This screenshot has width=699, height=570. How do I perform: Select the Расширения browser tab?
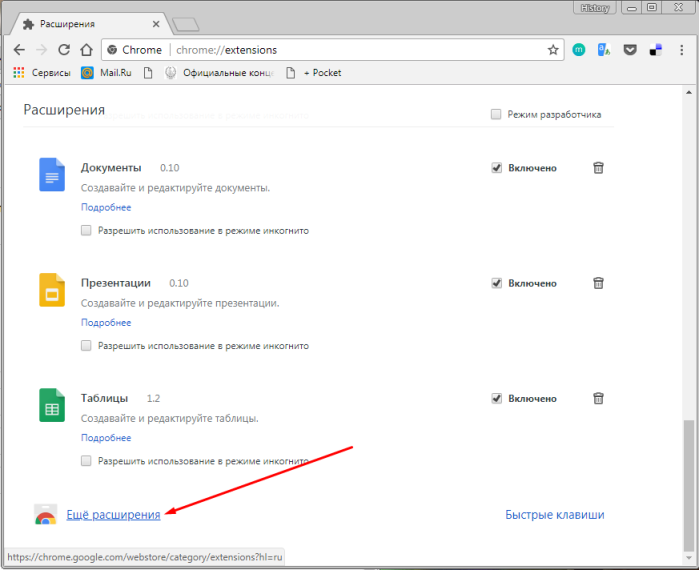pyautogui.click(x=89, y=24)
